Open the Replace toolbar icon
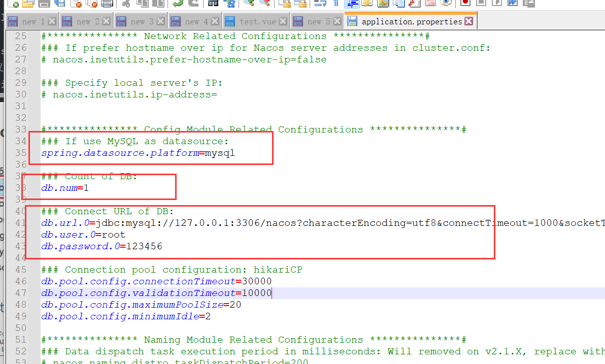 (229, 4)
